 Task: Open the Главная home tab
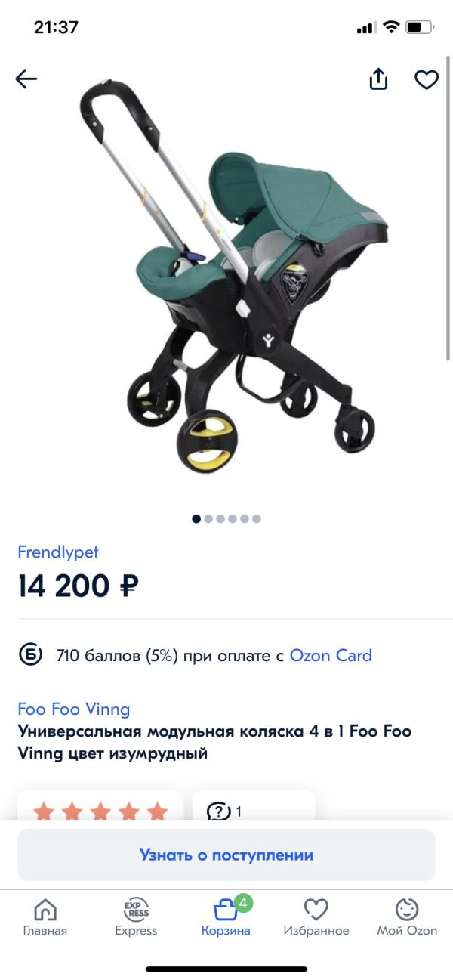[x=45, y=917]
